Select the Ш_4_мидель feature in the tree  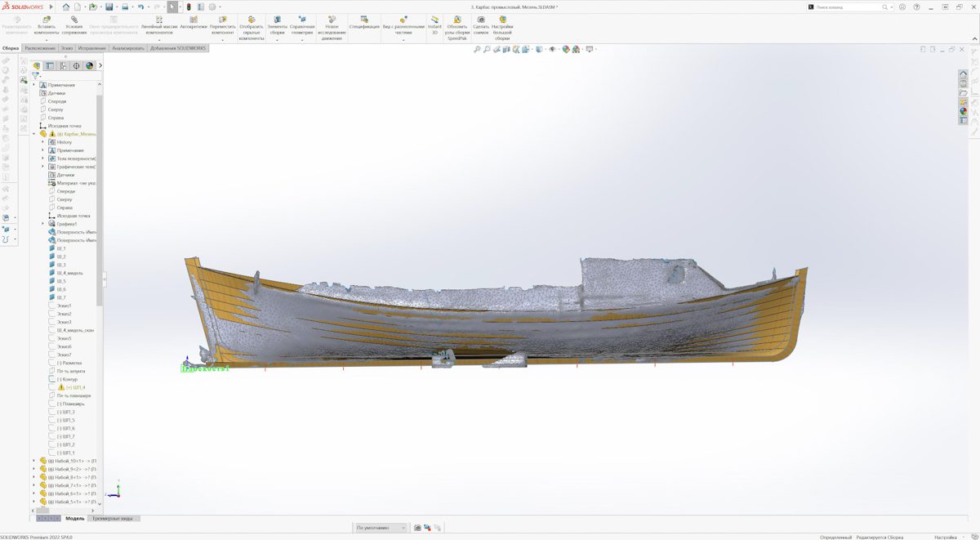(70, 273)
